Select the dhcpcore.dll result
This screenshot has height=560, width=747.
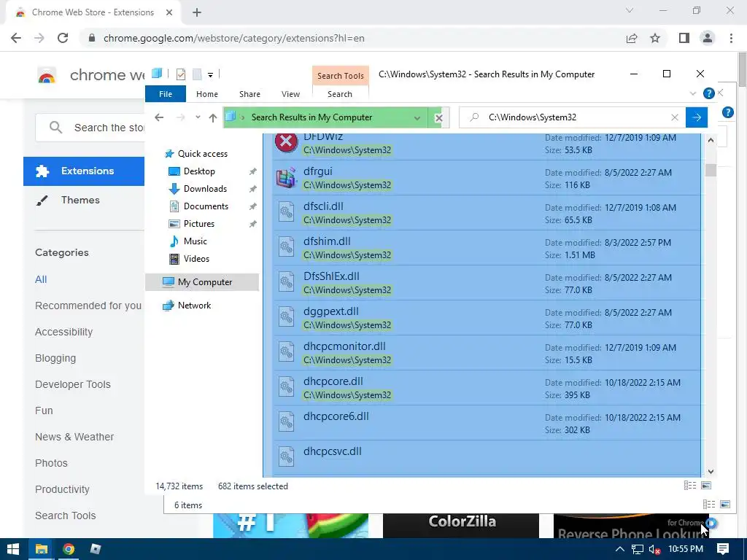point(487,388)
